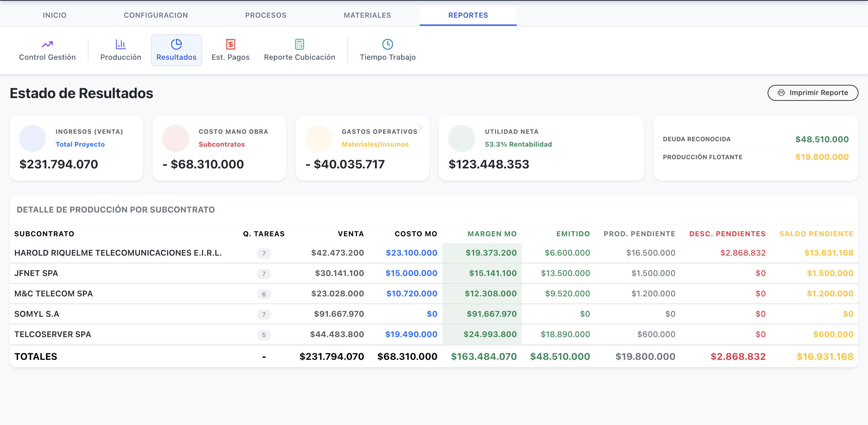
Task: Switch to INICIO tab
Action: [x=55, y=15]
